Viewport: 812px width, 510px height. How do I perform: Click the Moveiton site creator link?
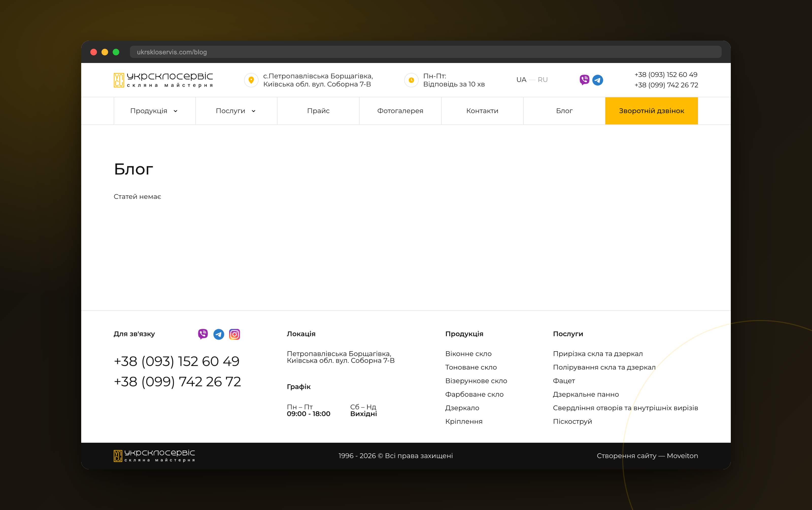[x=682, y=456]
